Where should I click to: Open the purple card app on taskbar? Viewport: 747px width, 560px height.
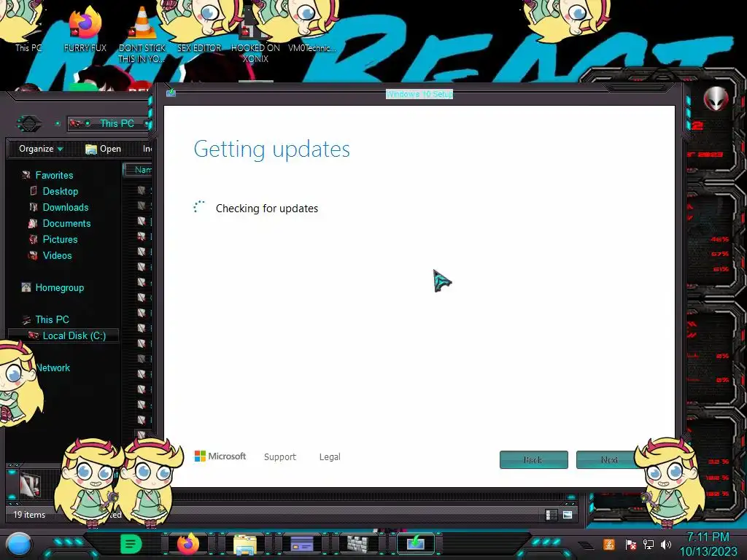[301, 543]
